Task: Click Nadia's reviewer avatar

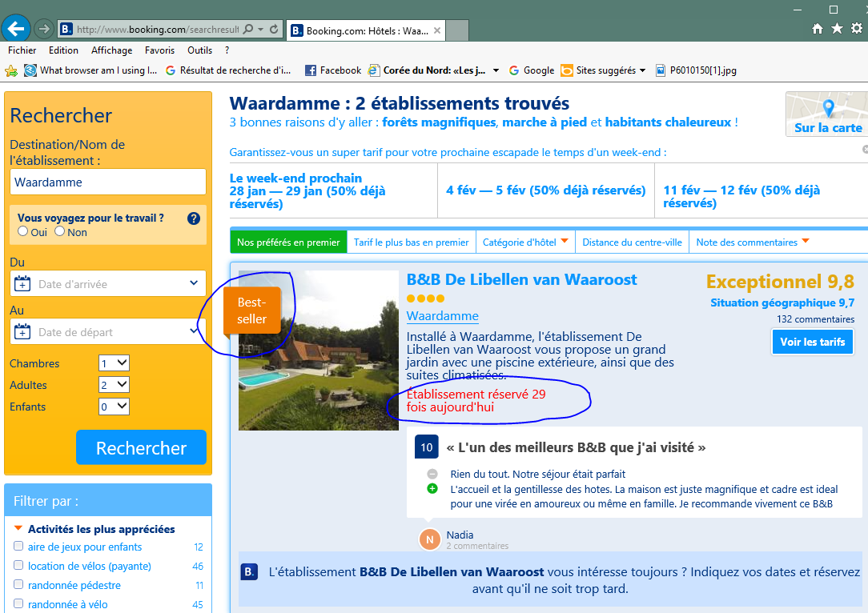Action: (429, 539)
